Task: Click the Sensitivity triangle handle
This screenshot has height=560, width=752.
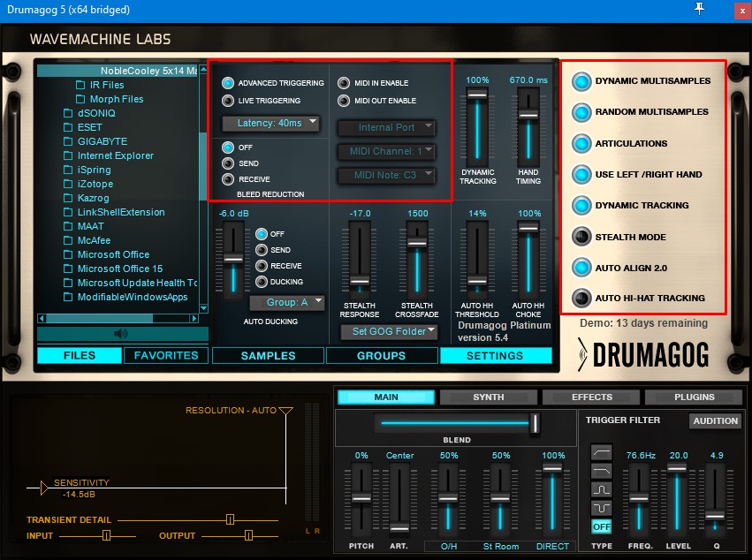Action: tap(44, 488)
